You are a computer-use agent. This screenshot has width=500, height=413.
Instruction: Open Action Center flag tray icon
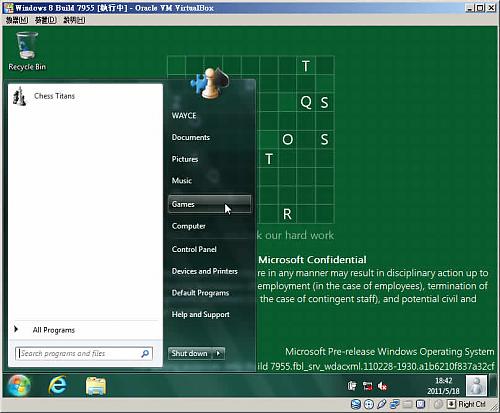coord(352,386)
